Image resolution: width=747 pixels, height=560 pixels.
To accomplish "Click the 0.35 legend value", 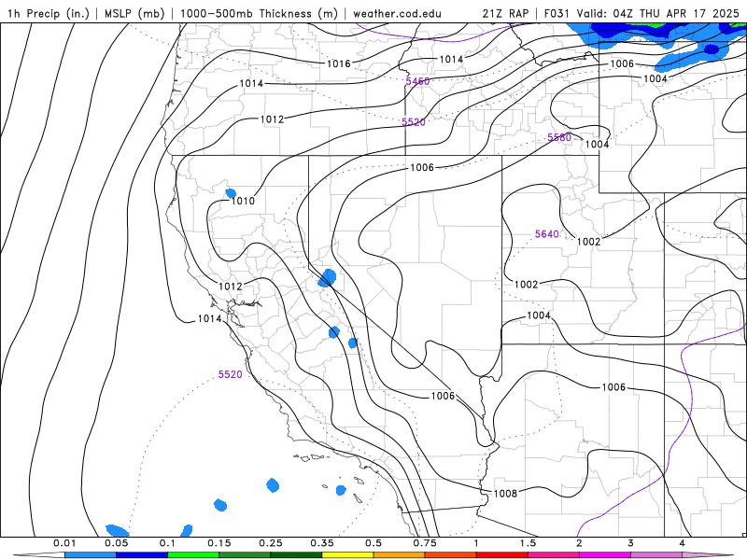I will [322, 543].
